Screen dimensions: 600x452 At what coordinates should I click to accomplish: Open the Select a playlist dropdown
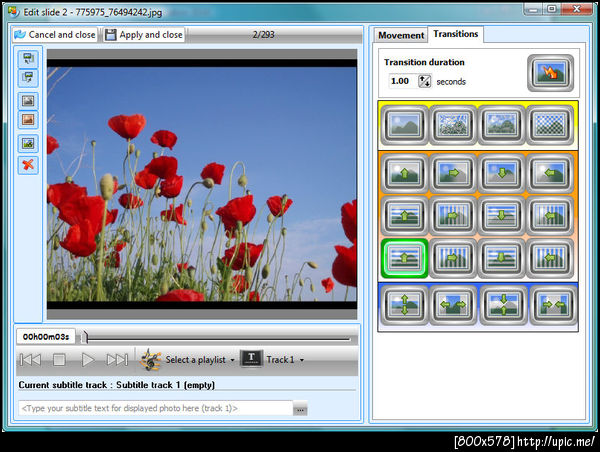[200, 360]
